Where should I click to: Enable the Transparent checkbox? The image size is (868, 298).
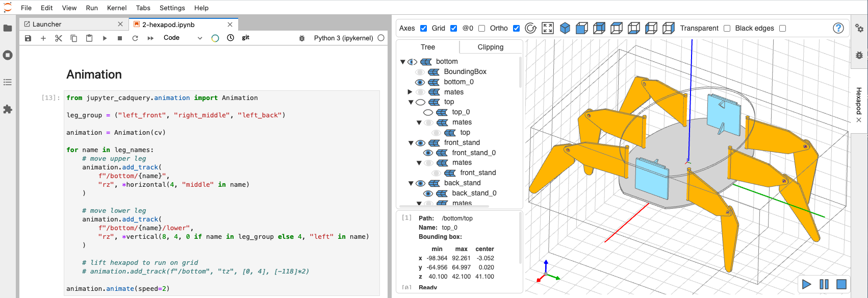(727, 28)
